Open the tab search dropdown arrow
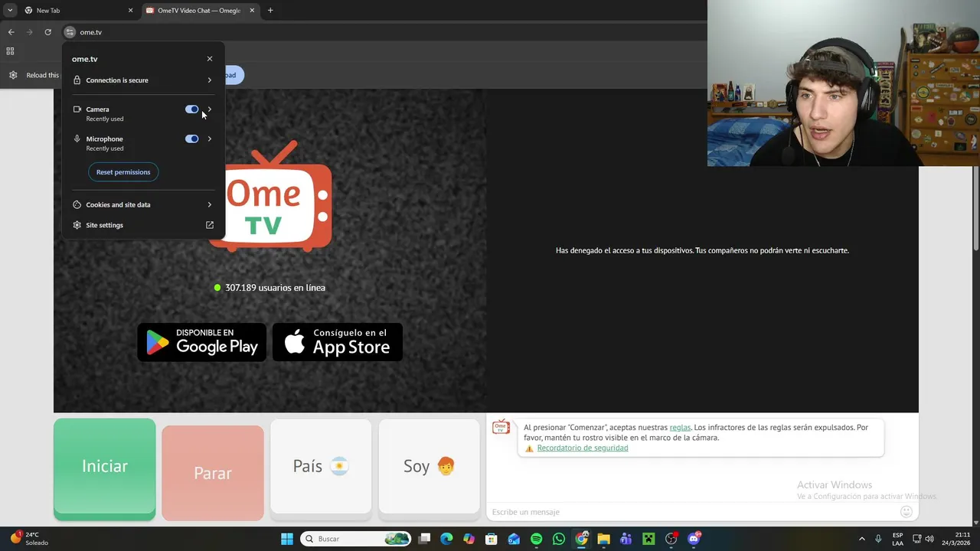Screen dimensions: 980x551 click(10, 11)
